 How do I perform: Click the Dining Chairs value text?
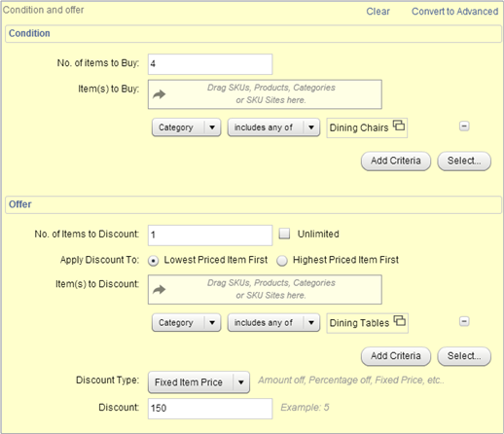pyautogui.click(x=359, y=127)
